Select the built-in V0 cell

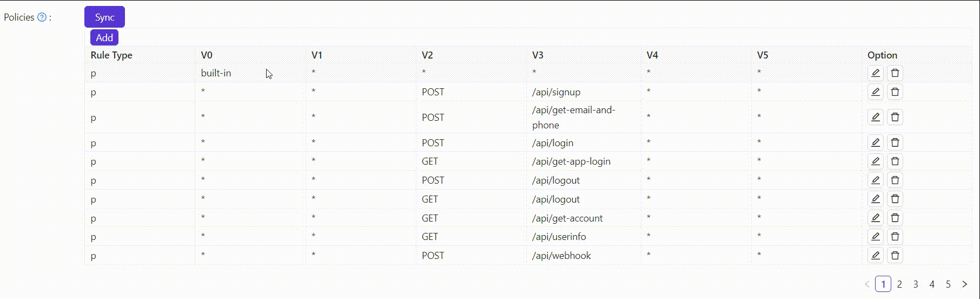coord(216,73)
